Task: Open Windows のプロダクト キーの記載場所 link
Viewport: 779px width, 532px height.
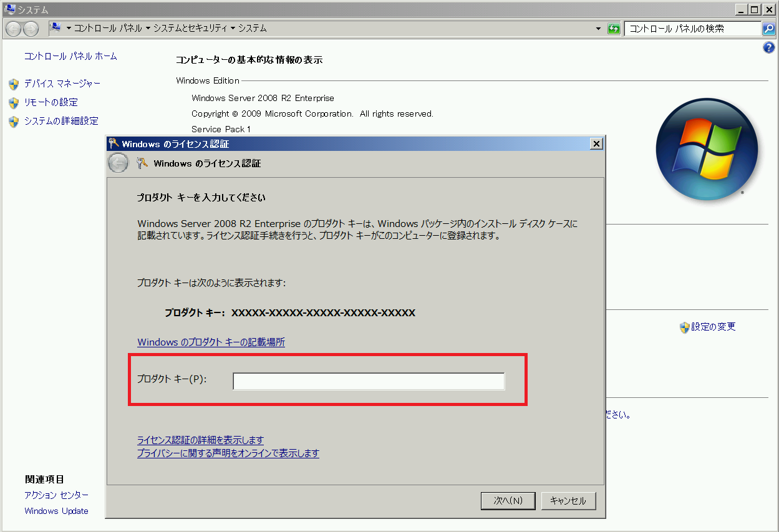Action: [x=211, y=342]
